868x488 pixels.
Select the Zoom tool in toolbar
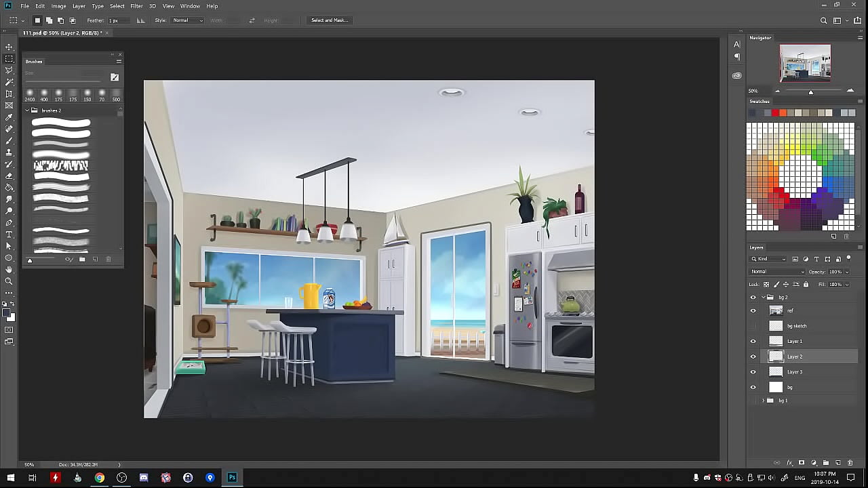click(9, 281)
